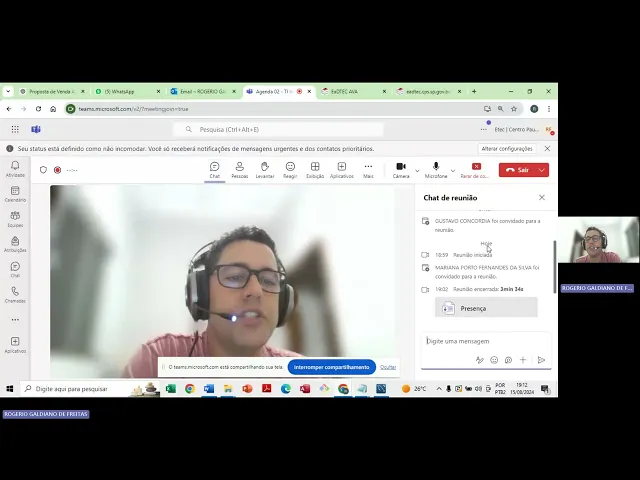Open a new browser tab
640x480 pixels.
[474, 91]
